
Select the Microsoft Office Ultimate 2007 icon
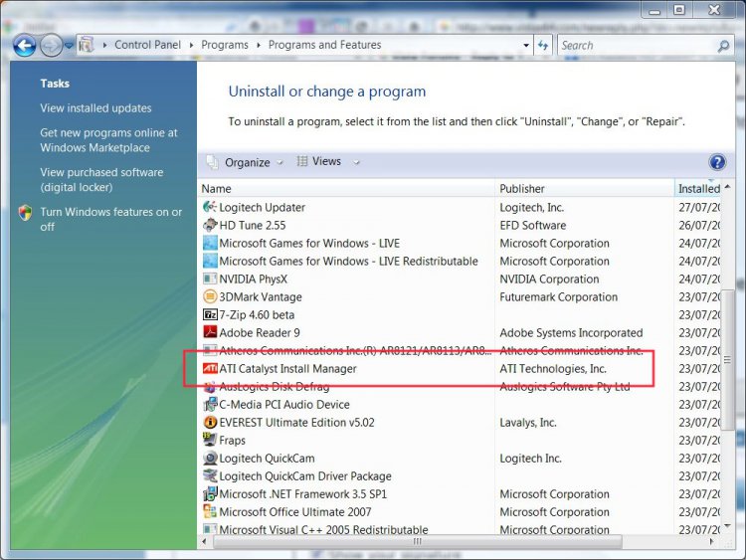[x=210, y=511]
